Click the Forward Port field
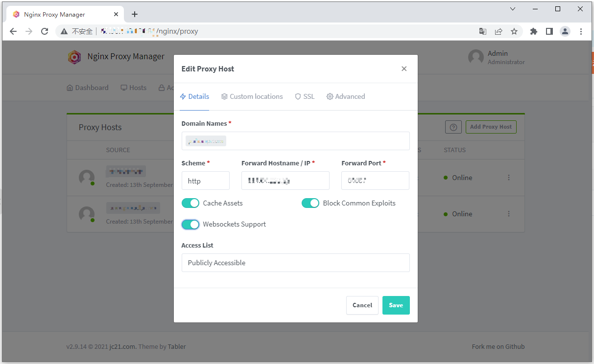The width and height of the screenshot is (594, 364). click(375, 181)
